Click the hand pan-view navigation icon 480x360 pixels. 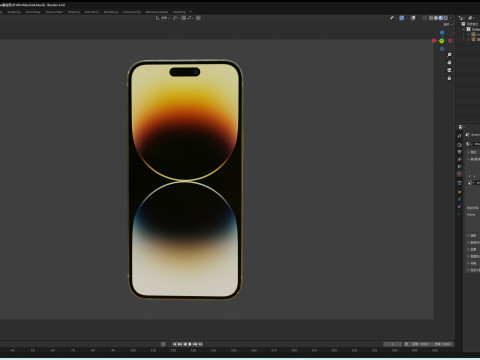coord(449,62)
